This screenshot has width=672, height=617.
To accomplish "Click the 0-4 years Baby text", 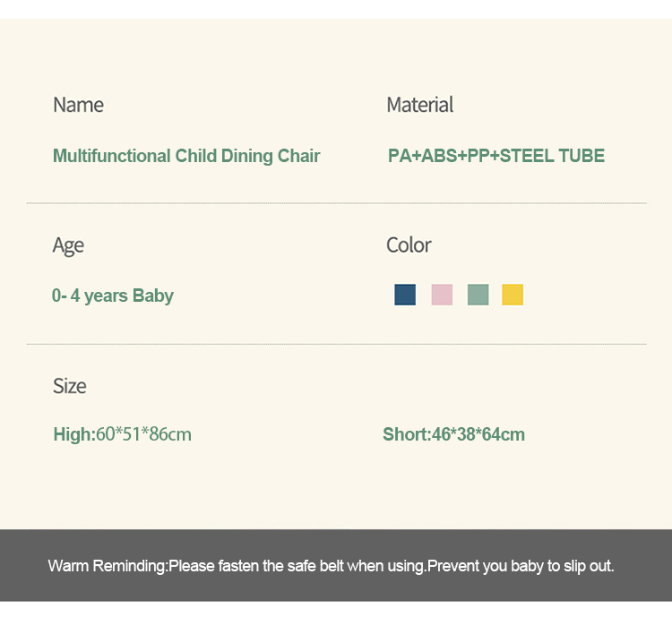I will 113,296.
